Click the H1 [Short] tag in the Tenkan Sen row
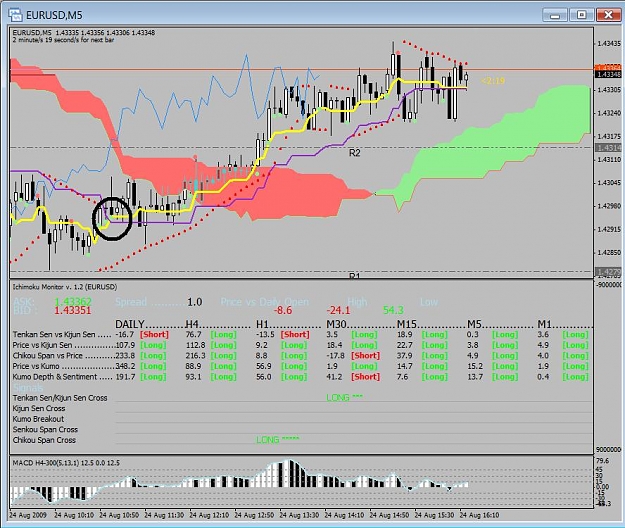 click(x=295, y=335)
